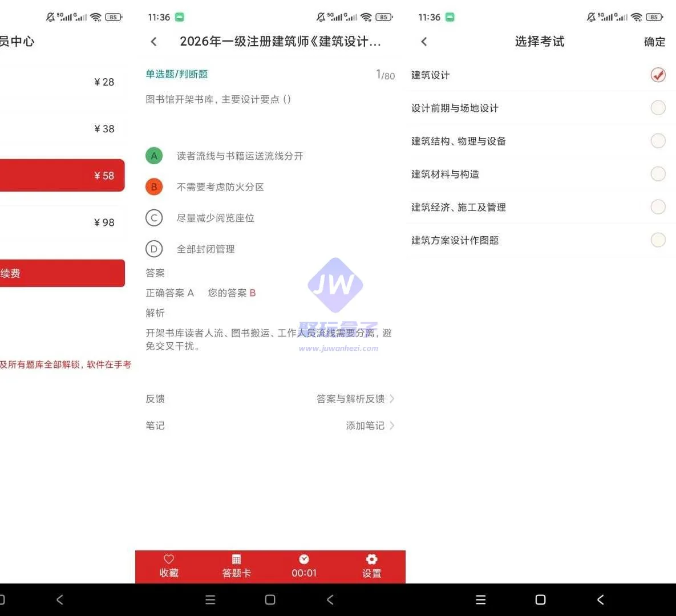Tap the red 所有题库全部解锁 notice text

pos(66,364)
